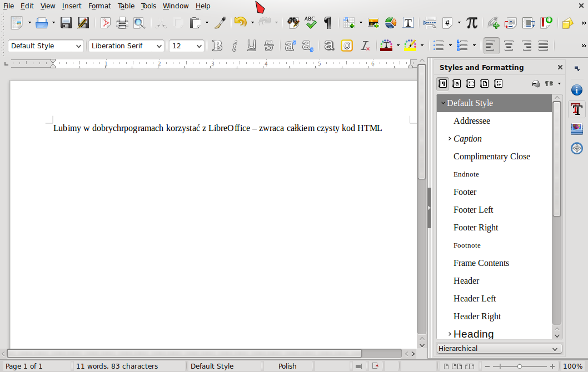Click the Paste clipboard icon
Screen dimensions: 588x372
point(195,23)
